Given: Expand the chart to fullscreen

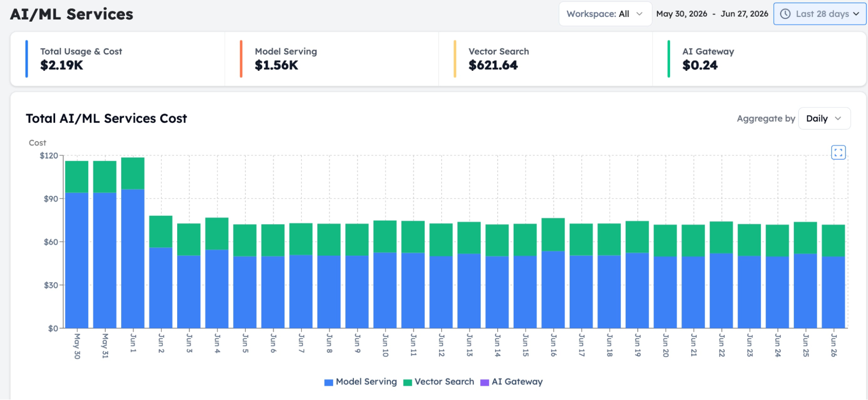Looking at the screenshot, I should (838, 152).
